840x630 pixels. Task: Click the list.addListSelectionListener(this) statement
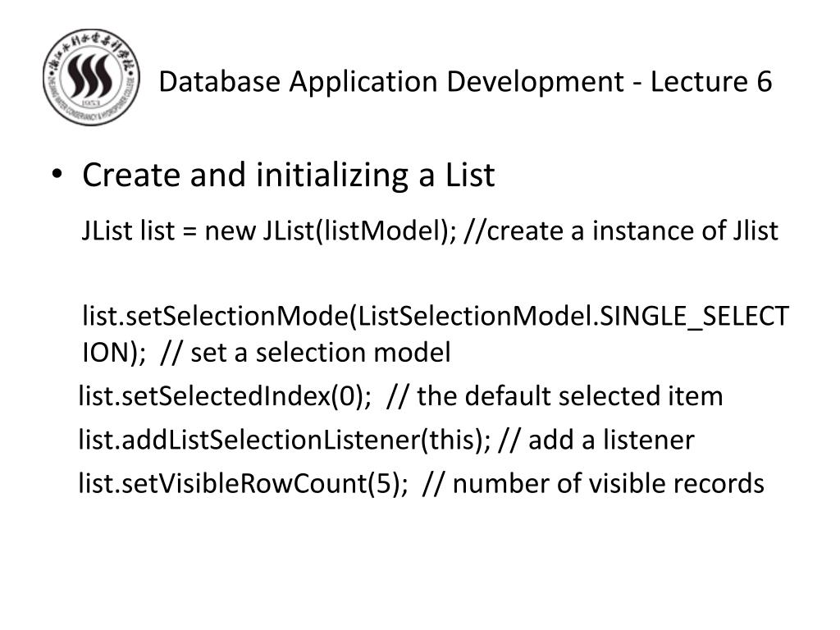click(285, 441)
